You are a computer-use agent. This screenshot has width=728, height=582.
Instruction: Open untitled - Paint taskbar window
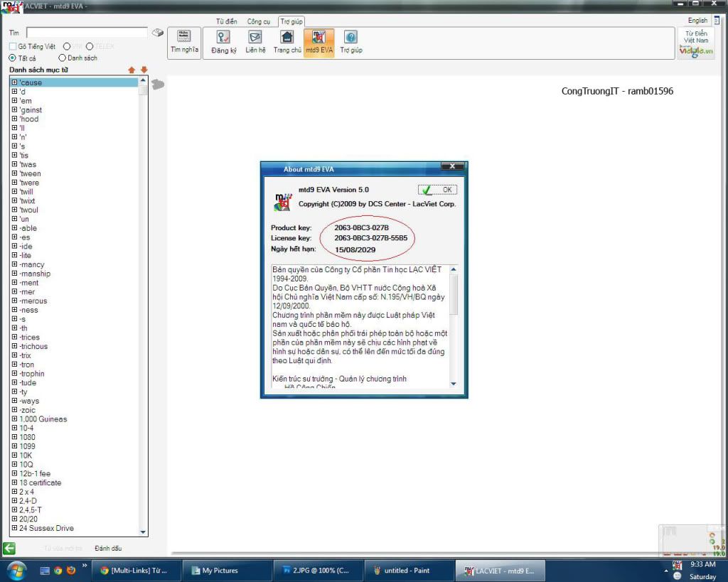click(x=408, y=571)
